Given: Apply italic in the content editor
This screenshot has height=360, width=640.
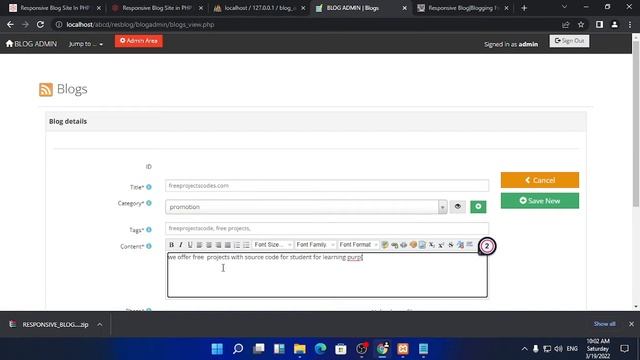Looking at the screenshot, I should tap(181, 244).
